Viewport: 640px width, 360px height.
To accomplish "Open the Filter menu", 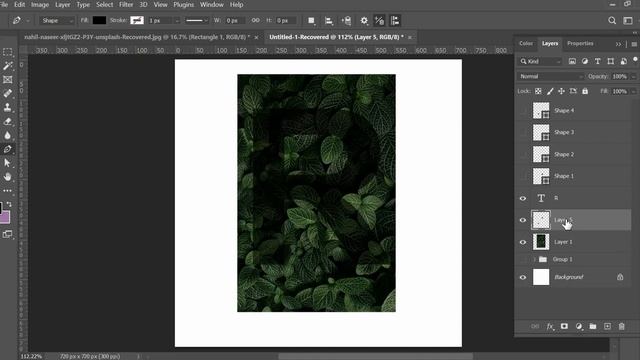I will click(126, 5).
